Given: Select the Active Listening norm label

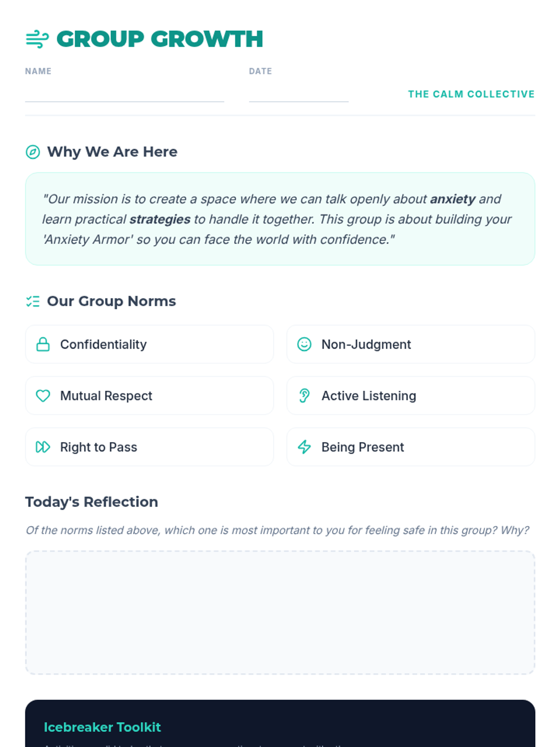Looking at the screenshot, I should click(369, 396).
